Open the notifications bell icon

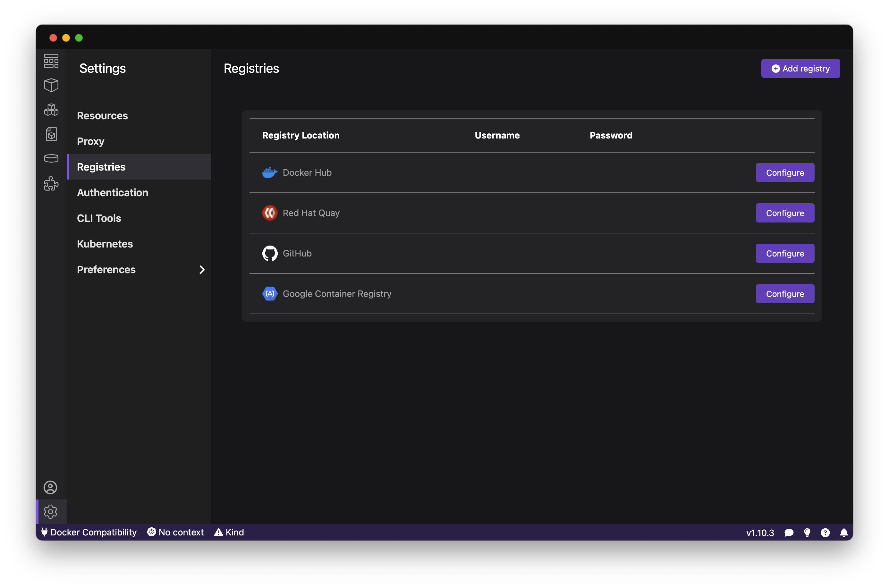point(843,533)
